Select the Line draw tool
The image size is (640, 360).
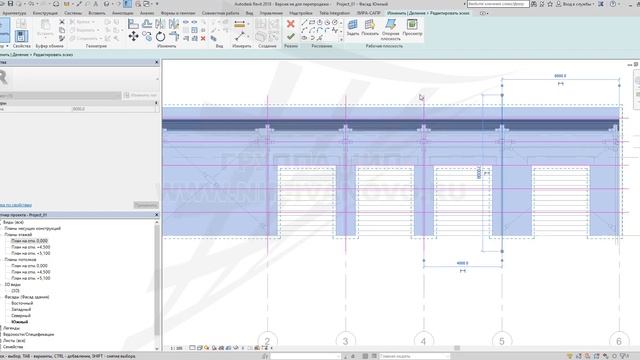point(304,22)
